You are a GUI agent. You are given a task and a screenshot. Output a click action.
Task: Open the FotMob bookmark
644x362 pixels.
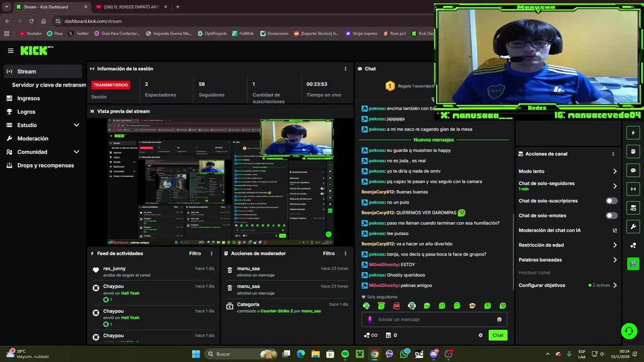point(243,34)
